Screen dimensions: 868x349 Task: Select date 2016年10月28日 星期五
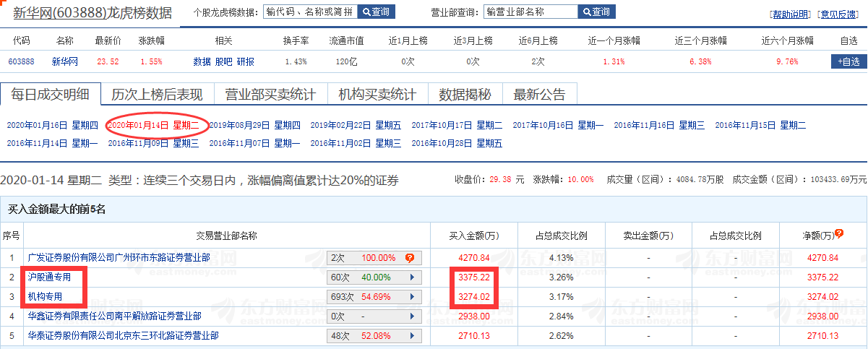(457, 143)
